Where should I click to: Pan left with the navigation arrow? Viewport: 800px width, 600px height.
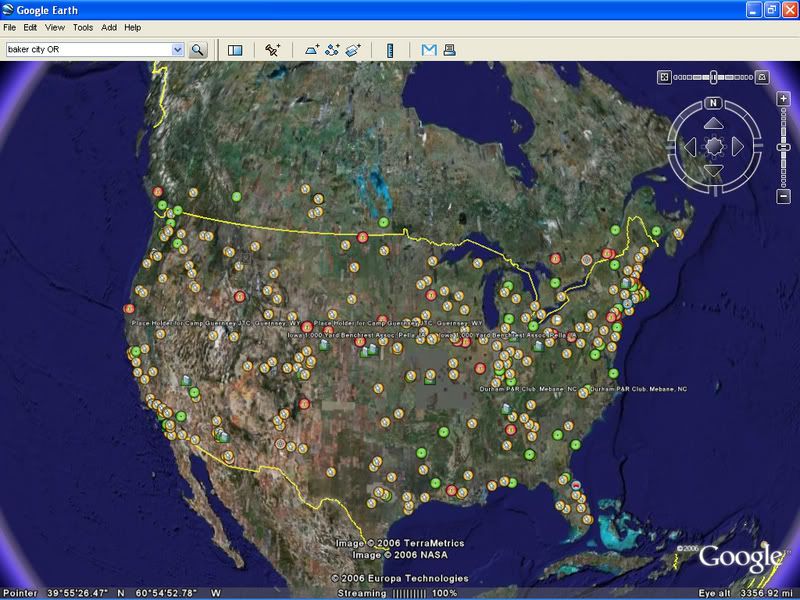pyautogui.click(x=690, y=147)
